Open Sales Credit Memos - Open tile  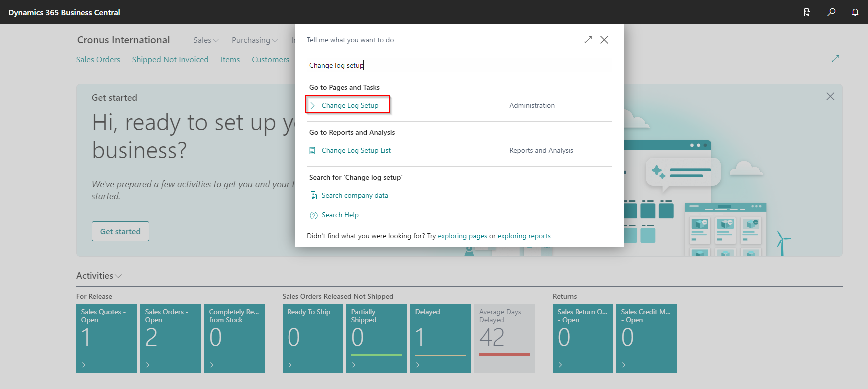click(647, 339)
